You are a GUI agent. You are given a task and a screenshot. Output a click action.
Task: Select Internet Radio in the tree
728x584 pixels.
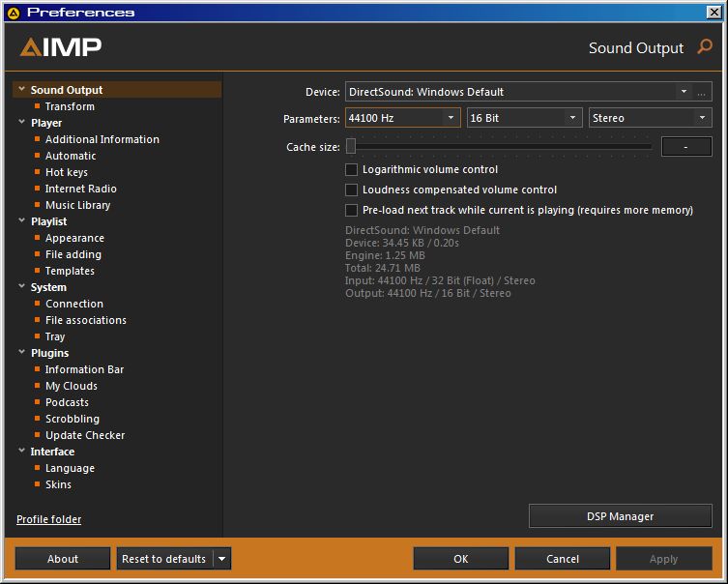pos(81,189)
